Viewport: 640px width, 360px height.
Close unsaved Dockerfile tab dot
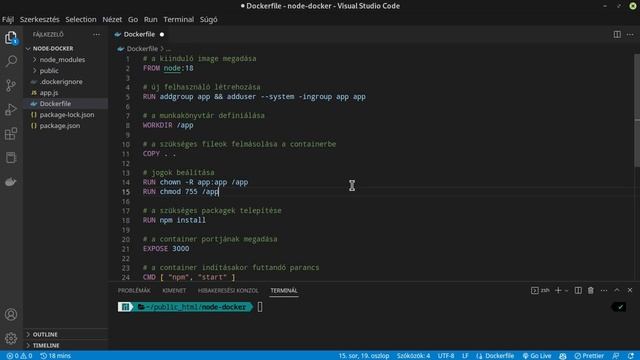(x=162, y=35)
